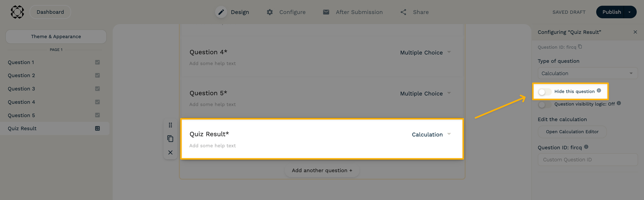Open Theme & Appearance settings
Image resolution: width=644 pixels, height=200 pixels.
[x=56, y=36]
